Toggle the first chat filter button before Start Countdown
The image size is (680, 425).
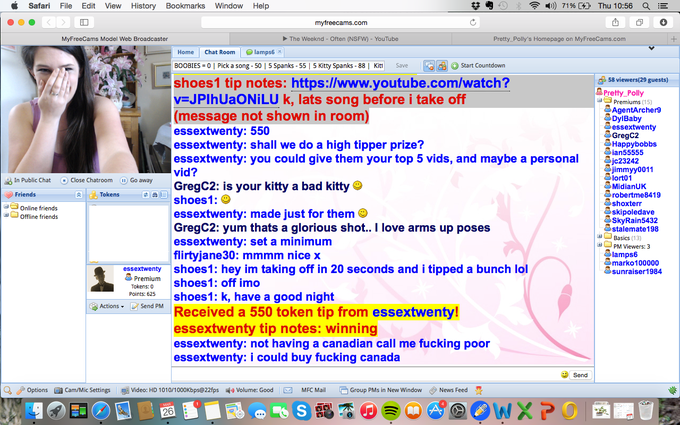coord(429,65)
